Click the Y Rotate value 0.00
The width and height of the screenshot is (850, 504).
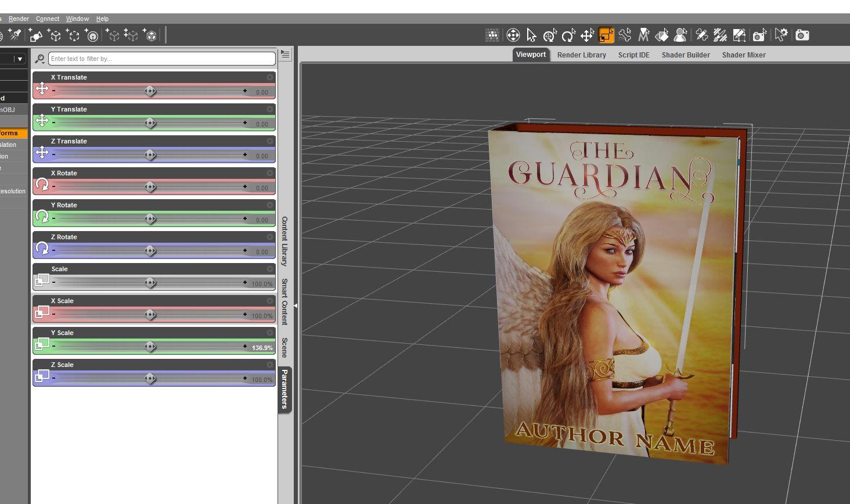(262, 220)
